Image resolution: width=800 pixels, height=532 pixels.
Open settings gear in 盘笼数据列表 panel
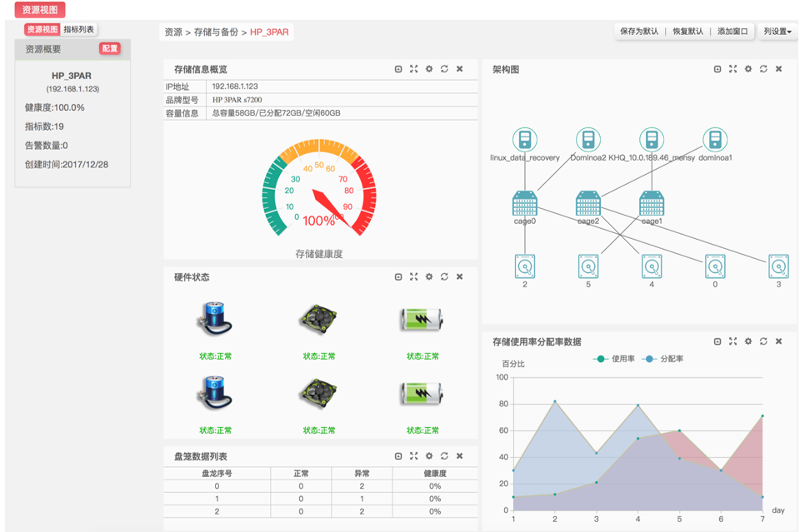click(429, 456)
